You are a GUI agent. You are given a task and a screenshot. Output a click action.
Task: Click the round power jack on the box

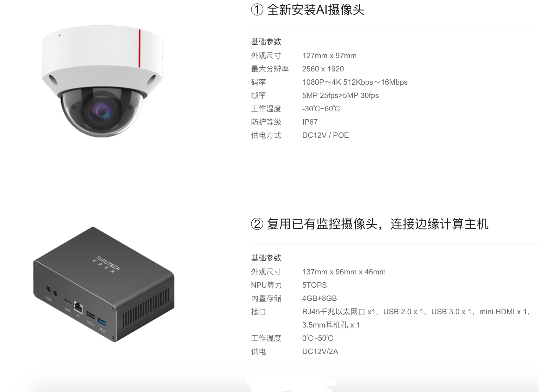[x=49, y=289]
